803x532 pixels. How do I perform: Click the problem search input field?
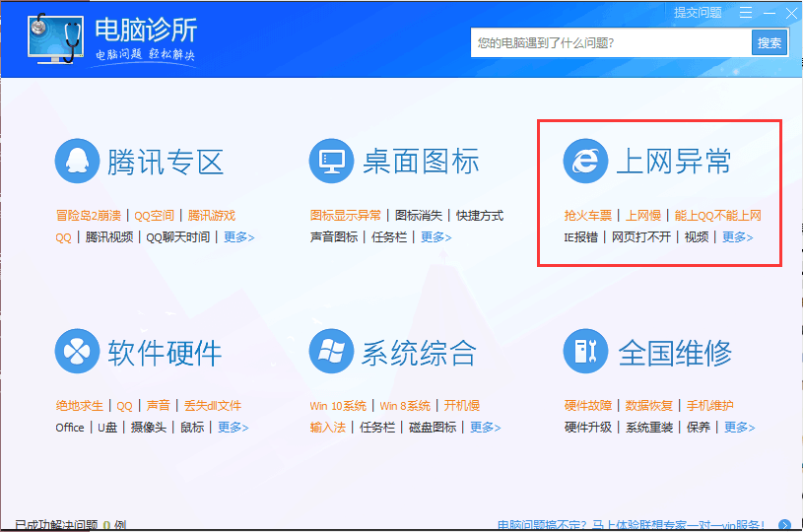click(x=611, y=42)
